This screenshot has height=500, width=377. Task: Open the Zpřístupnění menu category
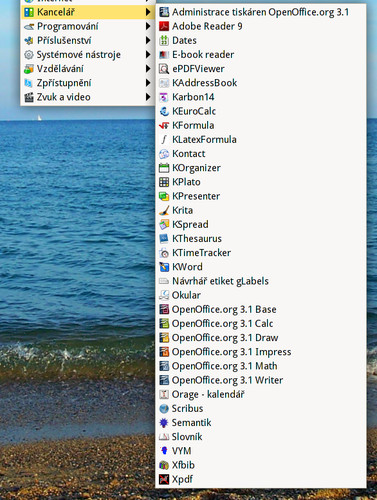click(88, 83)
